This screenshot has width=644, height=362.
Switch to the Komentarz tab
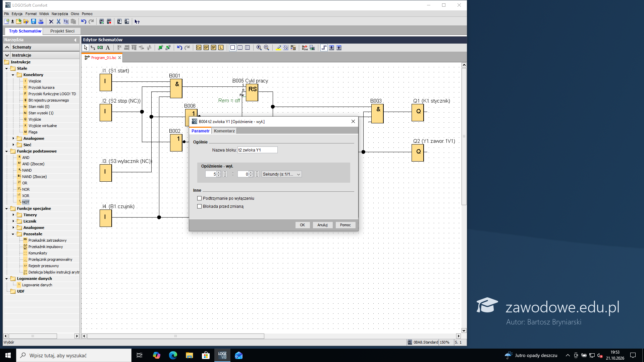(x=224, y=131)
